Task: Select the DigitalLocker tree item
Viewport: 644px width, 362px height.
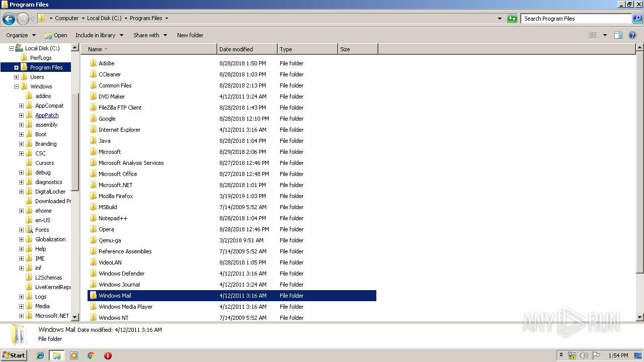Action: click(50, 192)
